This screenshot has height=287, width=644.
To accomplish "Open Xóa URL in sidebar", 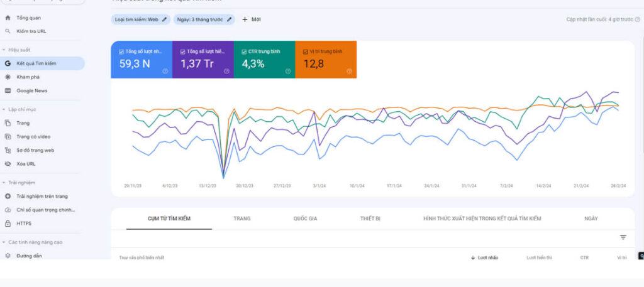I will coord(26,163).
